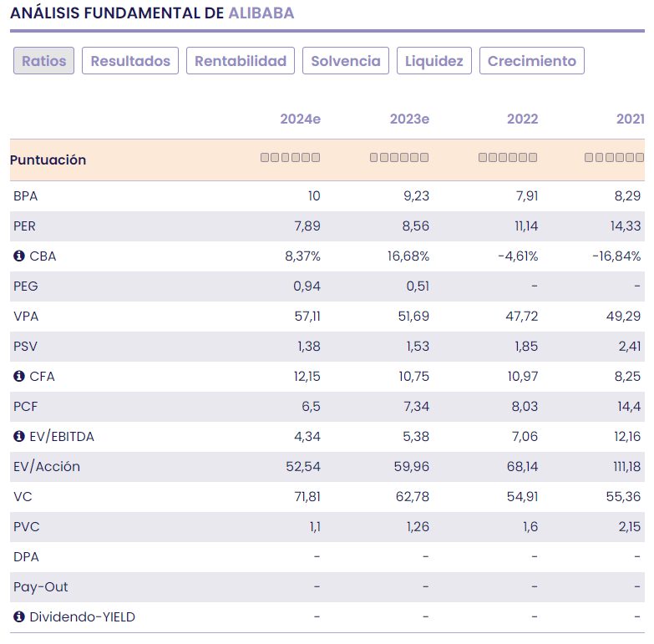Open the Rentabilidad tab

click(x=241, y=61)
